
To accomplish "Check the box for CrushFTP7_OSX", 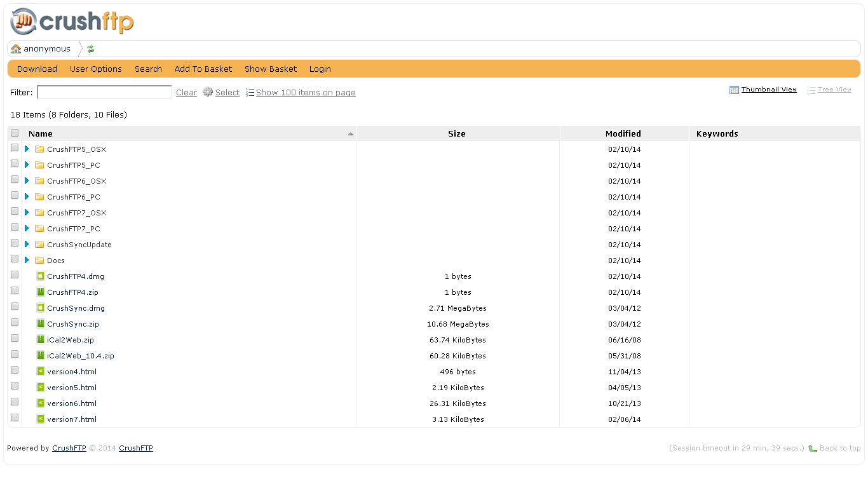I will pyautogui.click(x=15, y=211).
